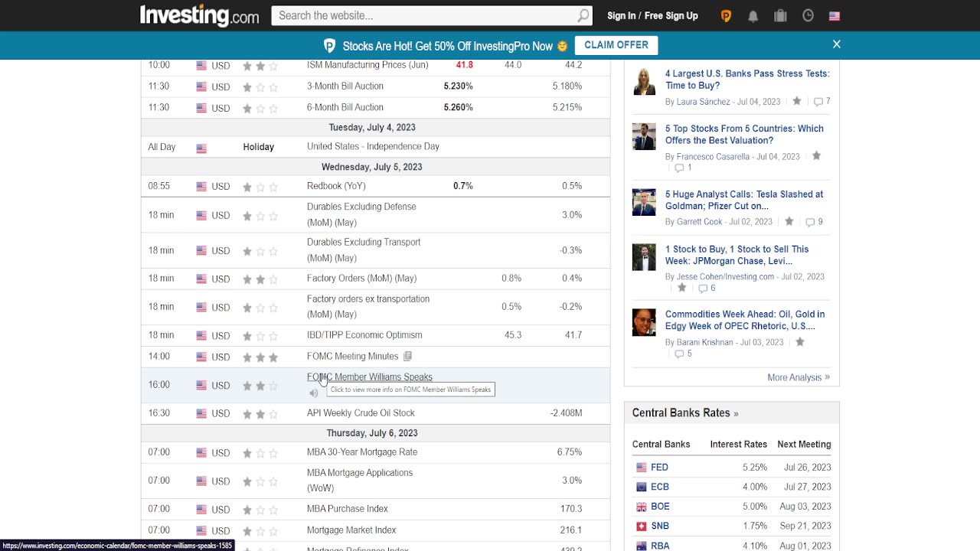Open IBD/TIPP Economic Optimism event
The image size is (980, 551).
coord(364,334)
